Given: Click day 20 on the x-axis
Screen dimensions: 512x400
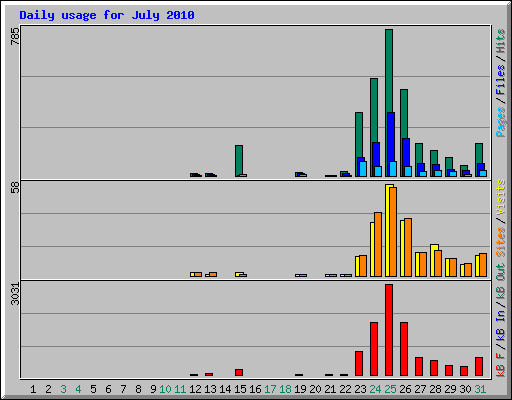Looking at the screenshot, I should click(315, 389).
